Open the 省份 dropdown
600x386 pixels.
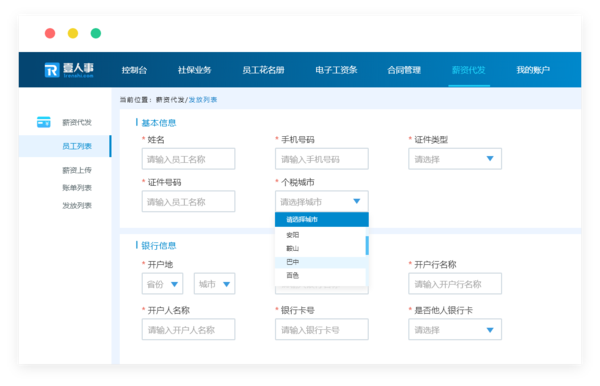click(162, 284)
